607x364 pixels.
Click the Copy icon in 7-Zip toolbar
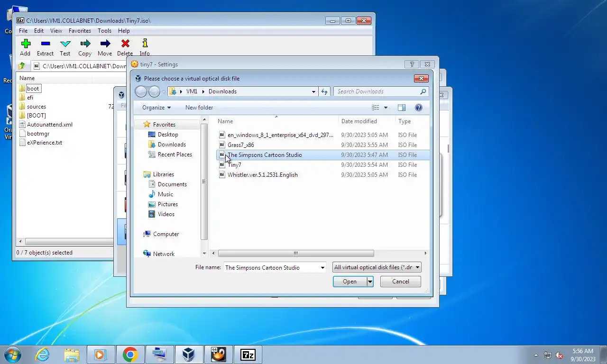click(85, 44)
